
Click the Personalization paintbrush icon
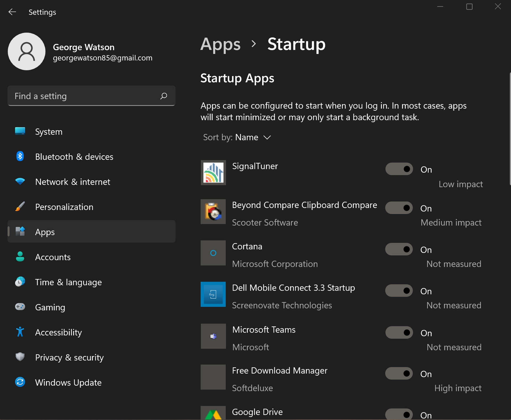click(x=20, y=206)
